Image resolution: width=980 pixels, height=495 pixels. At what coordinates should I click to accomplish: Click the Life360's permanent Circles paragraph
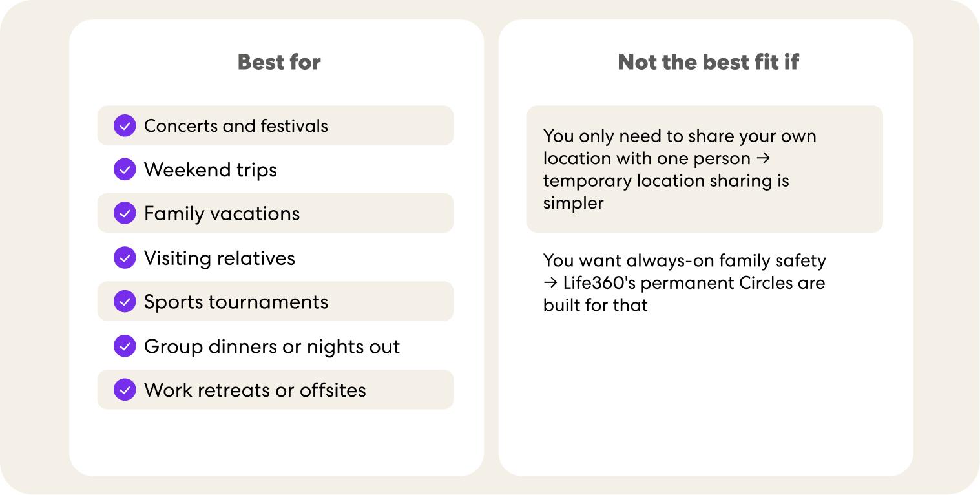(685, 282)
